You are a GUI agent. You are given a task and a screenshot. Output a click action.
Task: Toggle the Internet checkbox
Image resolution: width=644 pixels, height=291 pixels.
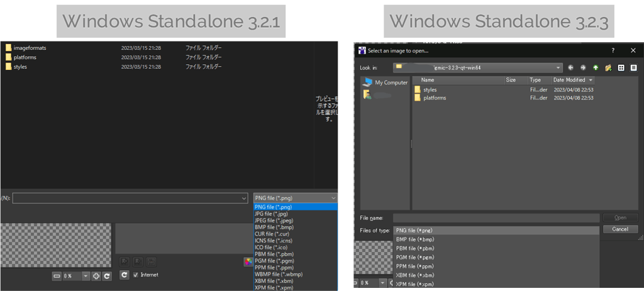click(x=136, y=275)
